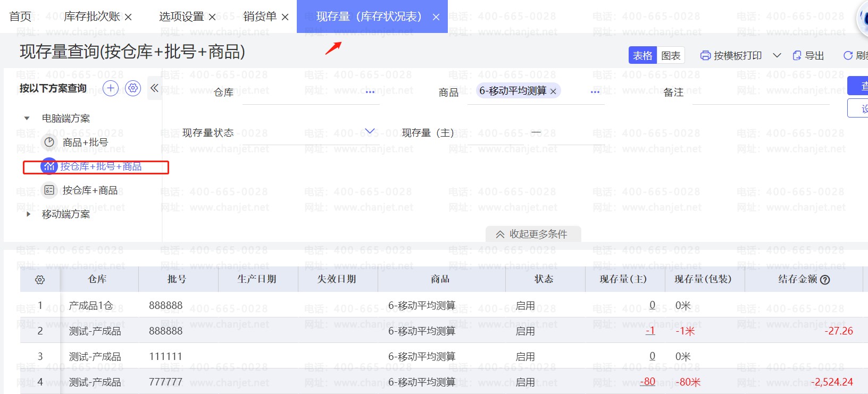868x394 pixels.
Task: Select the 产成品1仓 warehouse cell
Action: point(91,306)
